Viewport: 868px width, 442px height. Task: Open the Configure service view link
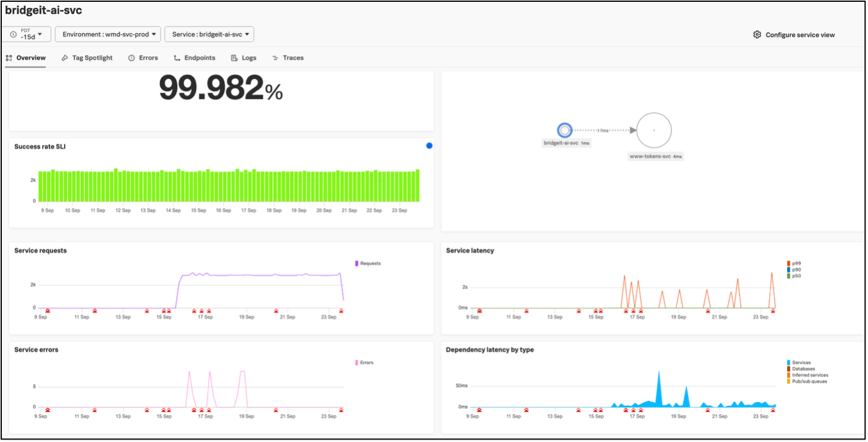[x=800, y=35]
